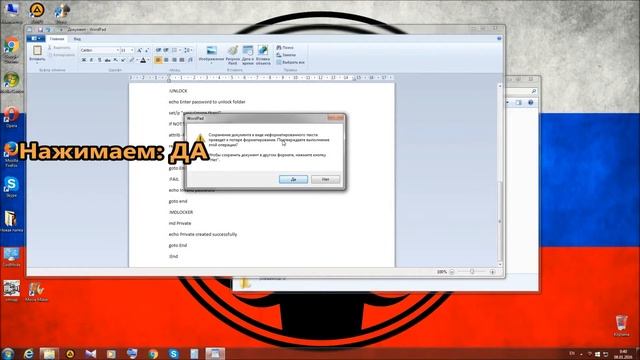The height and width of the screenshot is (360, 640).
Task: Click the Copy (Копировать) button in clipboard group
Action: click(x=61, y=55)
